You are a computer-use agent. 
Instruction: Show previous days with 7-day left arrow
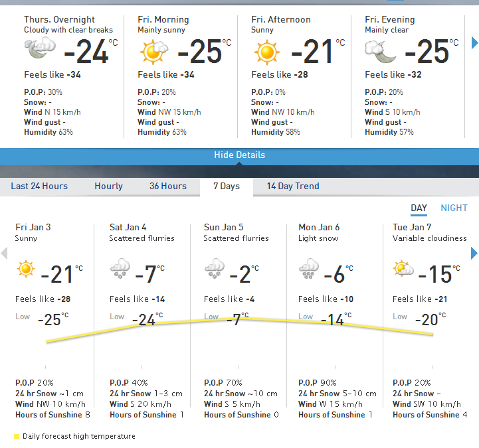(x=5, y=253)
